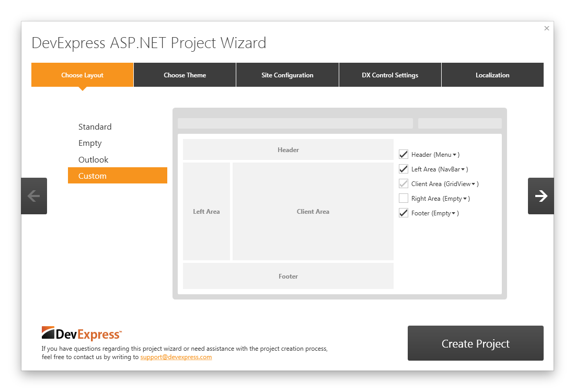The width and height of the screenshot is (575, 392).
Task: Click the Client Area preview block
Action: coord(313,211)
